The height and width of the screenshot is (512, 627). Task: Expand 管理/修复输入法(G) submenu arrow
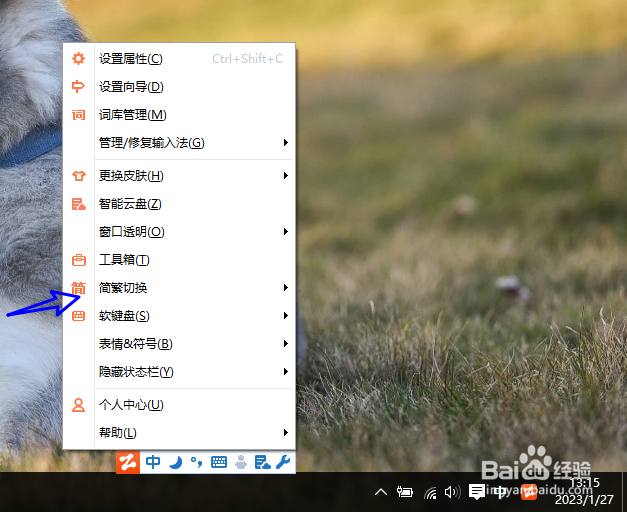click(x=286, y=143)
